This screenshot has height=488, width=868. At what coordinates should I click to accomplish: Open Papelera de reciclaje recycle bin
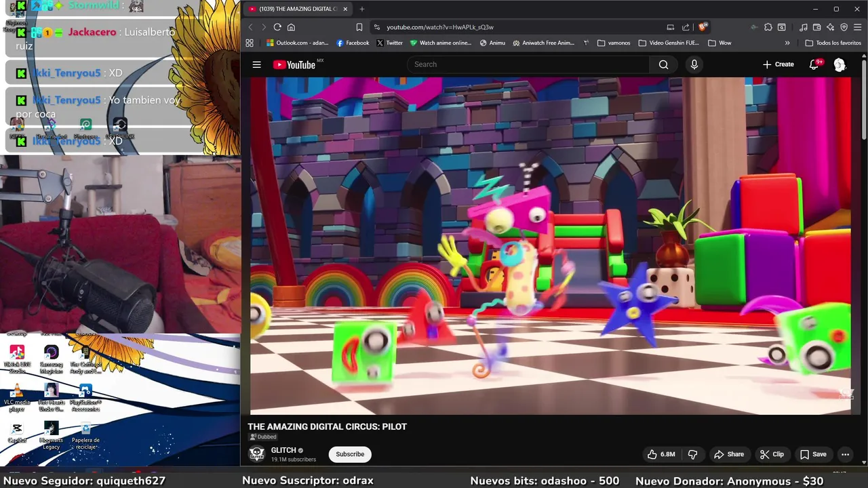[85, 435]
